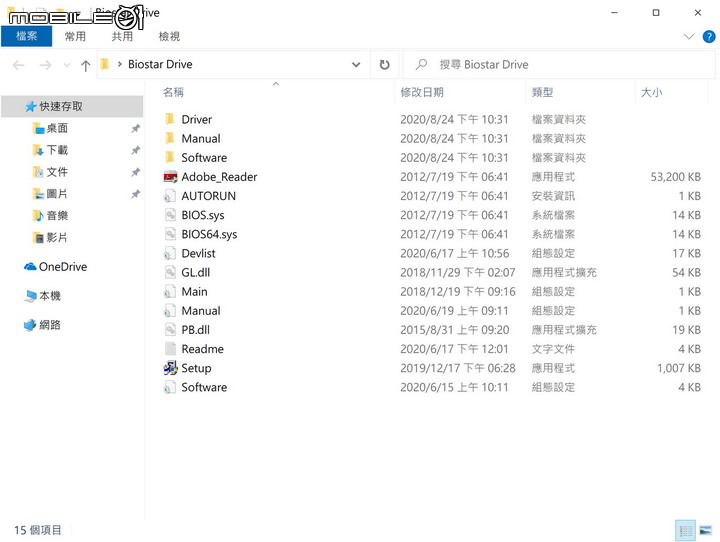Click the 15 個項目 status bar text
Viewport: 720px width, 542px height.
pos(37,530)
